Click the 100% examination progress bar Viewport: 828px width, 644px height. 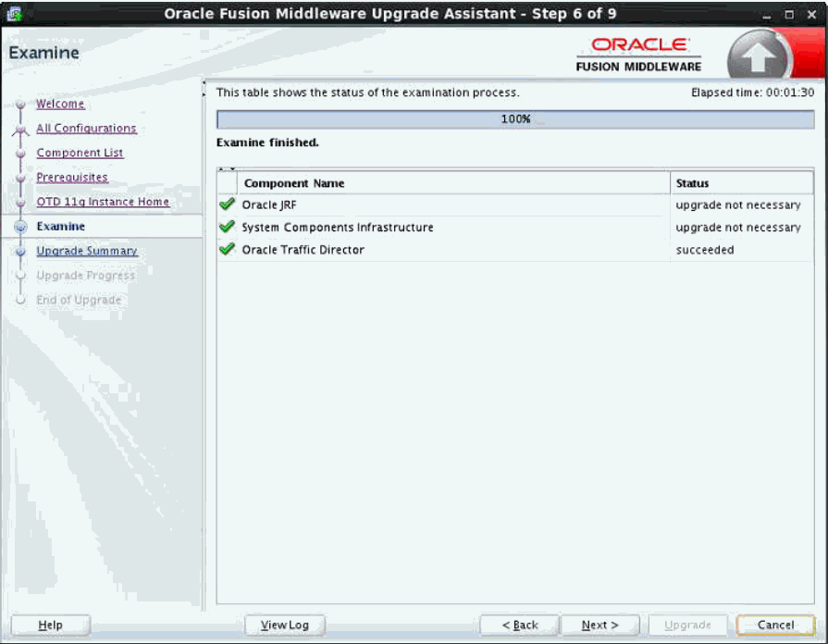515,118
